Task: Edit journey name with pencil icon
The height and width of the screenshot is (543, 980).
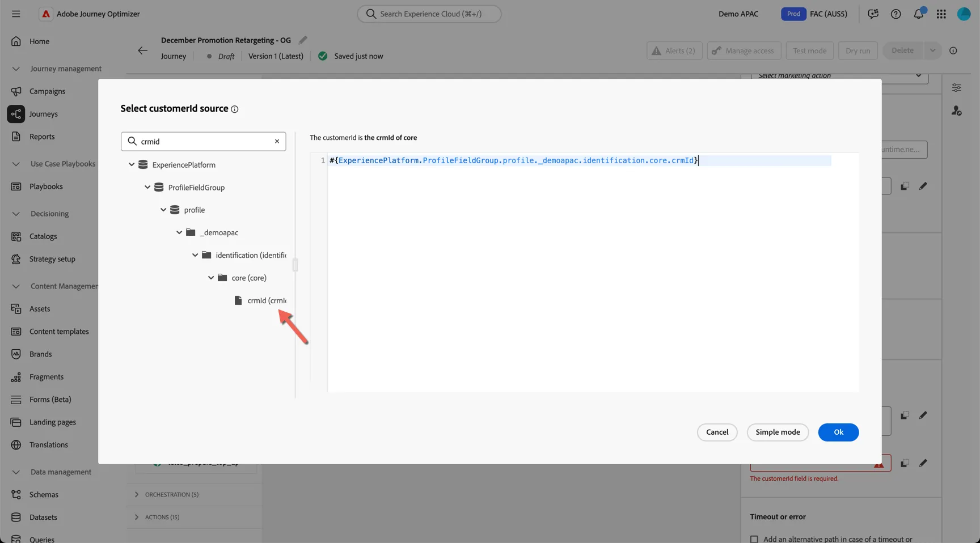Action: 303,40
